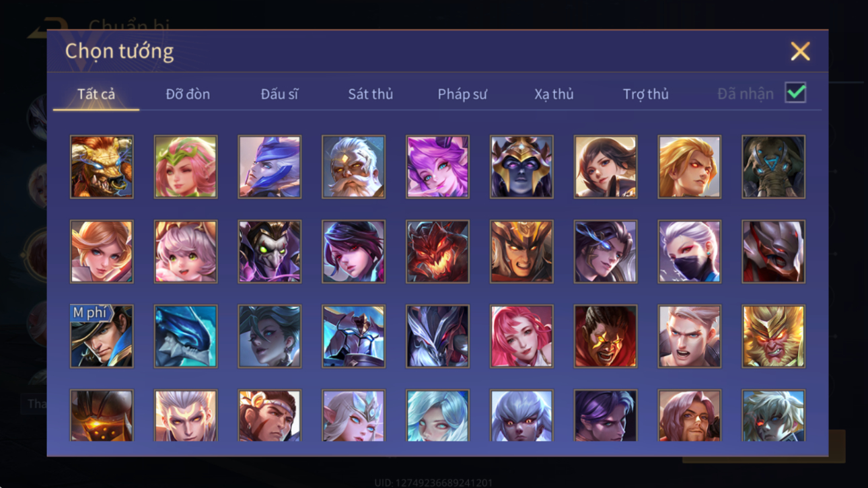
Task: Select the golden lion beast hero portrait
Action: pos(102,167)
